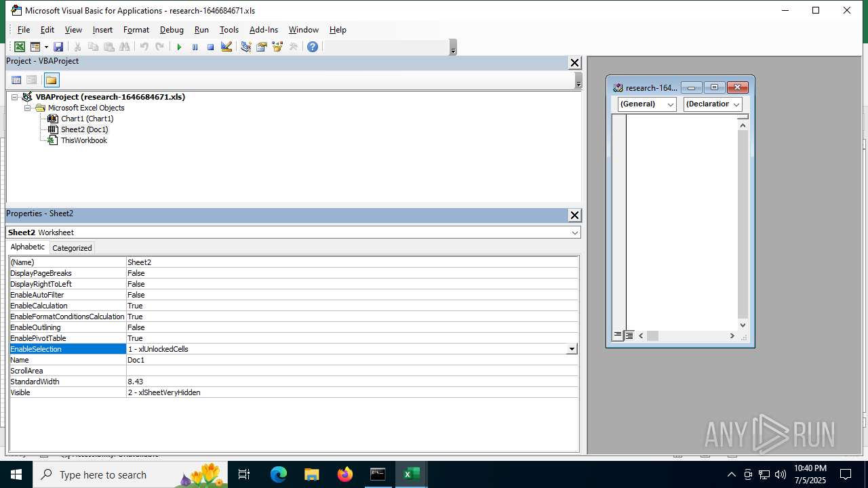The image size is (868, 488).
Task: Minimize the research code window
Action: pos(691,87)
